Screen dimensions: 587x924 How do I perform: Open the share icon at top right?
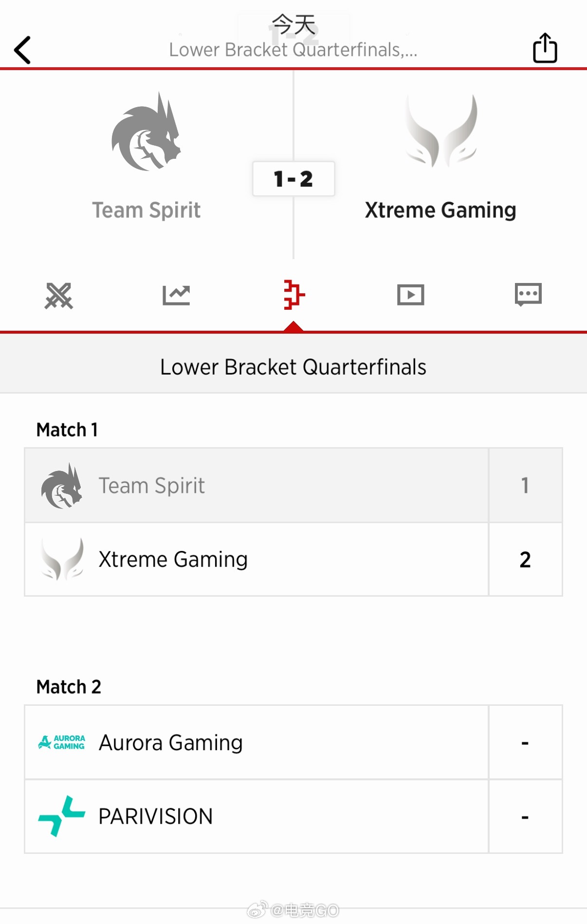click(545, 48)
